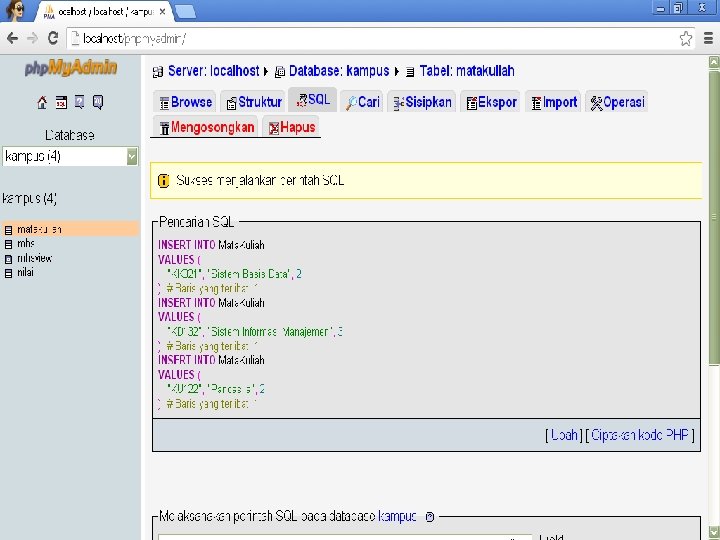The width and height of the screenshot is (720, 540).
Task: Open a new browser tab
Action: click(x=186, y=12)
